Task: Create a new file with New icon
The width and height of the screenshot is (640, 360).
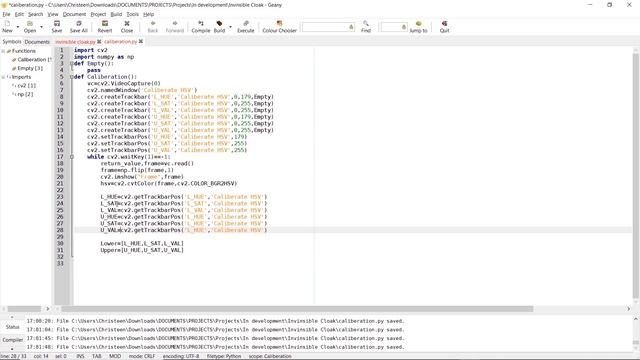Action: pyautogui.click(x=7, y=27)
